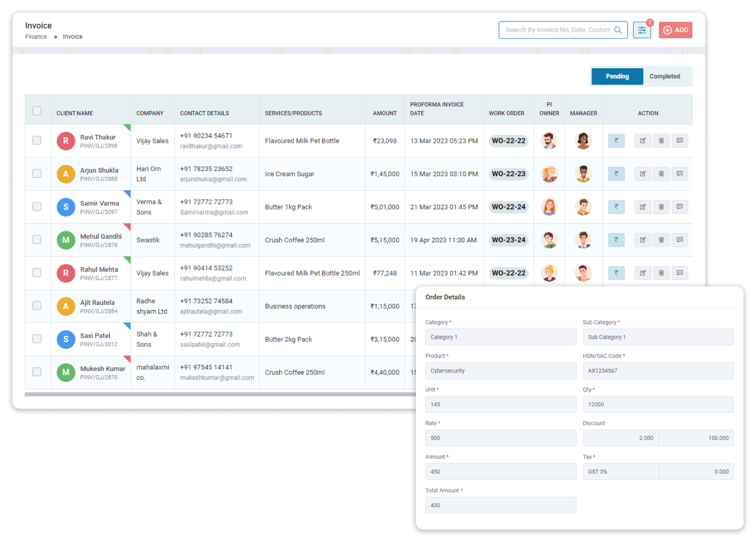Viewport: 756px width, 542px height.
Task: Click the search magnifier icon
Action: click(618, 29)
